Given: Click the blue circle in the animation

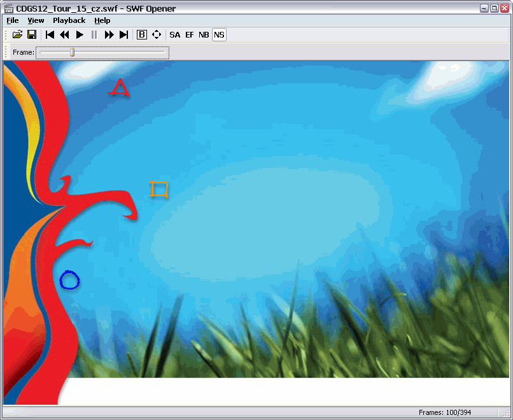Looking at the screenshot, I should pos(69,280).
